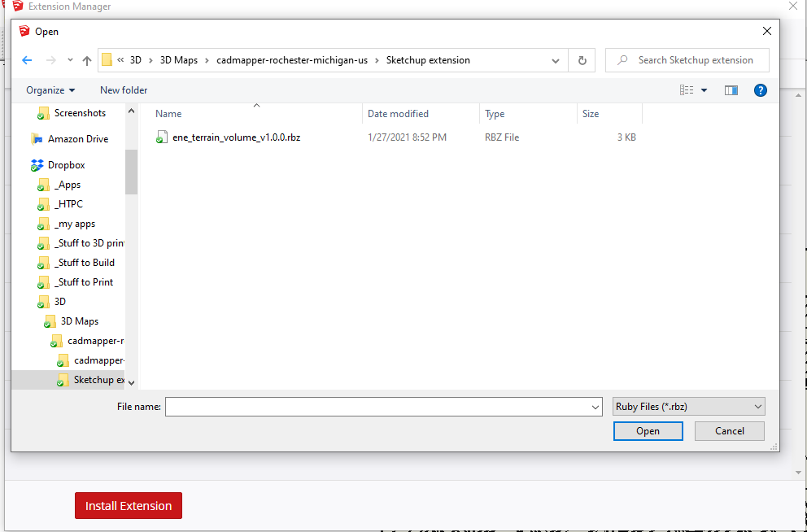
Task: Select the 3D folder in the tree
Action: [x=59, y=302]
